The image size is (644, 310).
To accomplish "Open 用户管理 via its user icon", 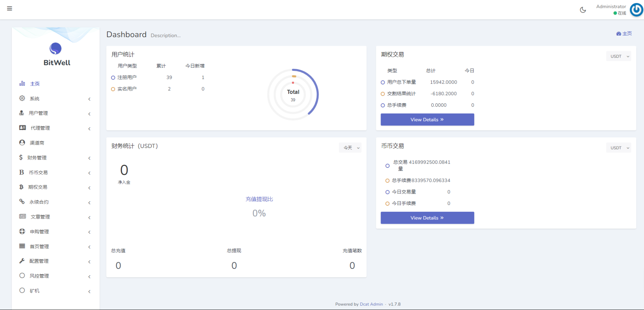I will (x=22, y=113).
